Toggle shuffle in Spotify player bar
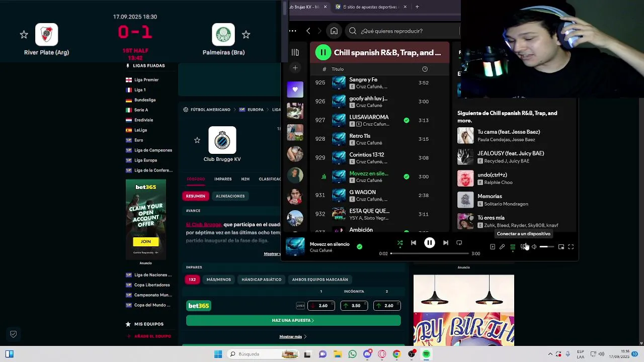The image size is (644, 362). [x=400, y=243]
